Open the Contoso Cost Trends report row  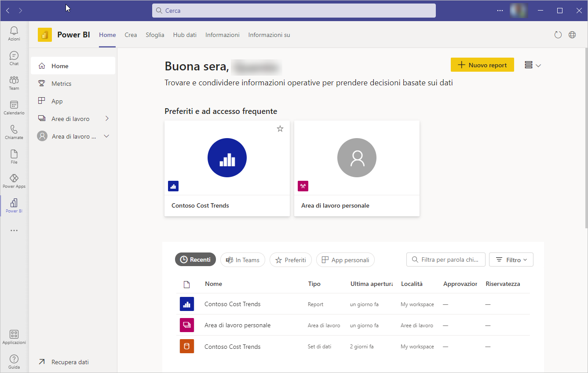[x=353, y=304]
